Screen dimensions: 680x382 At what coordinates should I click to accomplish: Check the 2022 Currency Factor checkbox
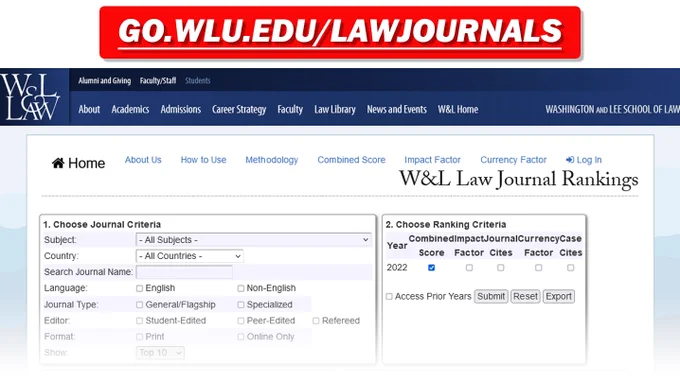point(538,268)
